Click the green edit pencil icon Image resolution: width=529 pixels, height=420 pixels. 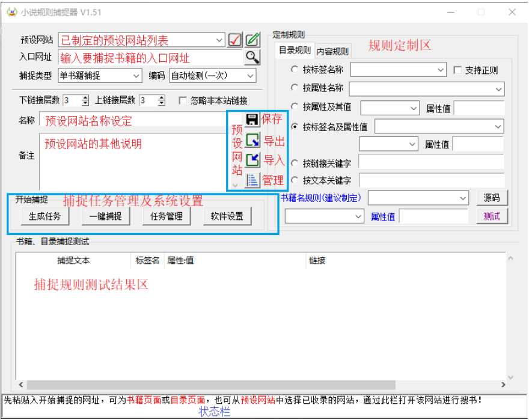[252, 40]
